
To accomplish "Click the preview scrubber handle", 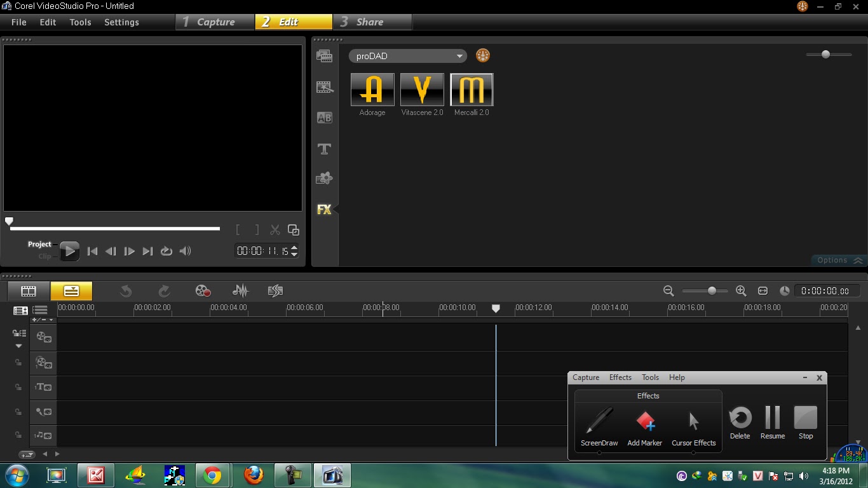I will [9, 221].
